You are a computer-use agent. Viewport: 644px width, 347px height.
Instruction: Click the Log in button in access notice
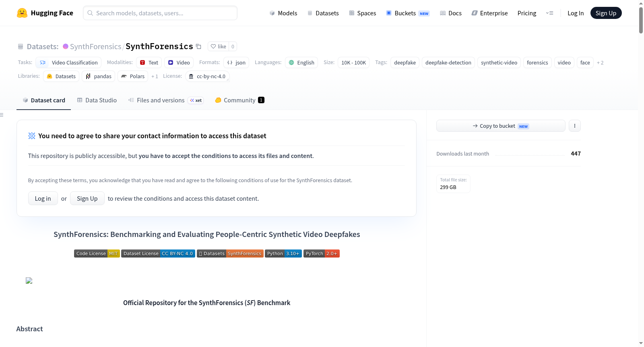pos(43,198)
